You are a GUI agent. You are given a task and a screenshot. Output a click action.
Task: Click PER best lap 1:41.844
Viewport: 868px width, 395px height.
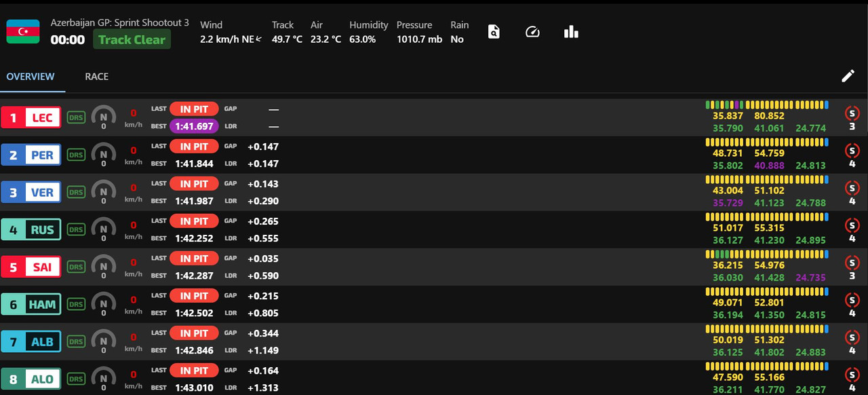[x=194, y=164]
